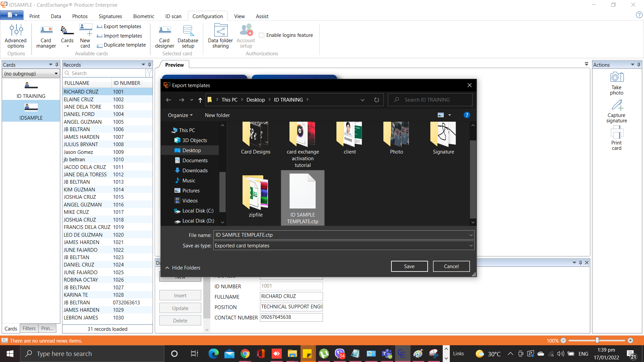This screenshot has height=362, width=644.
Task: Switch to the Print tab
Action: click(34, 16)
